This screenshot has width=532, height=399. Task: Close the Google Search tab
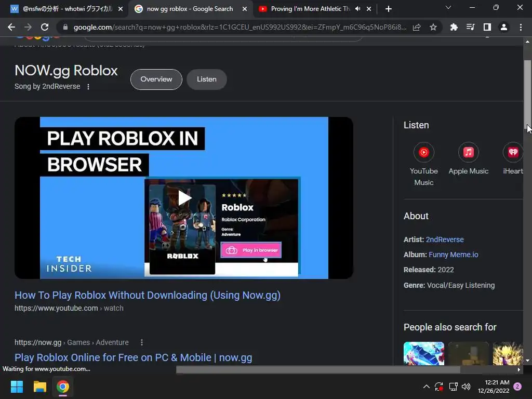(x=245, y=9)
